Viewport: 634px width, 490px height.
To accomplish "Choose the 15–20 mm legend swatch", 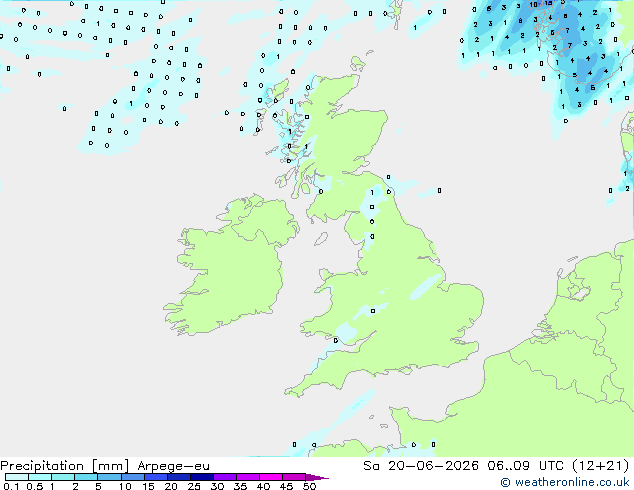I will [155, 477].
